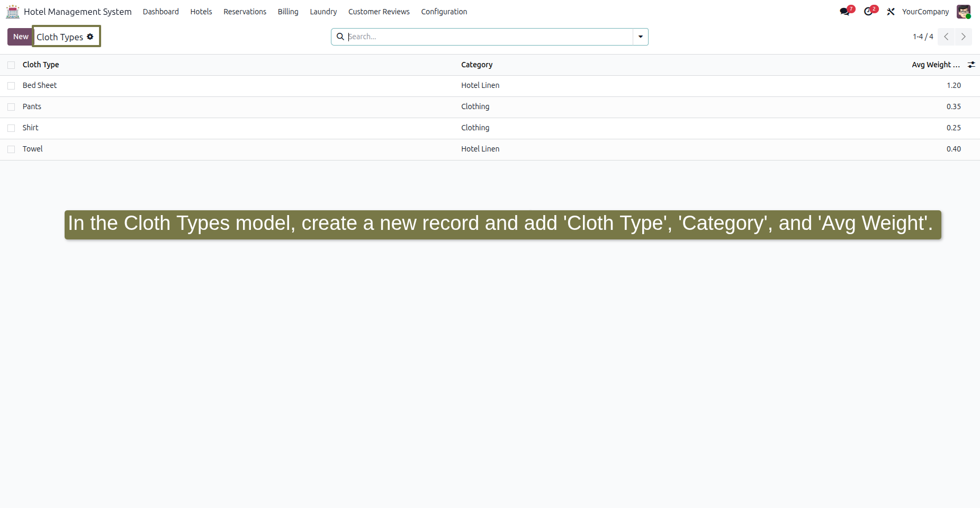Toggle the select-all header checkbox

pos(11,65)
